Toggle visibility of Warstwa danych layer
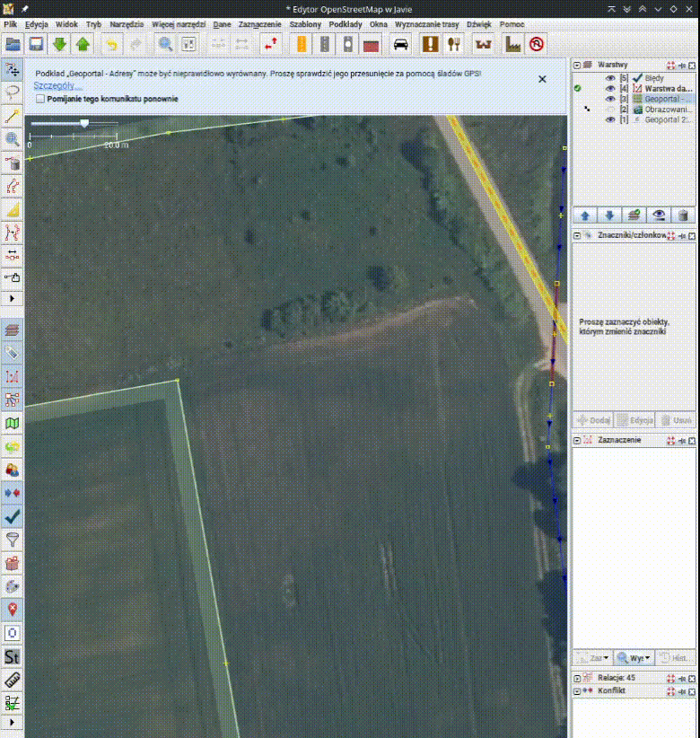 [x=610, y=89]
